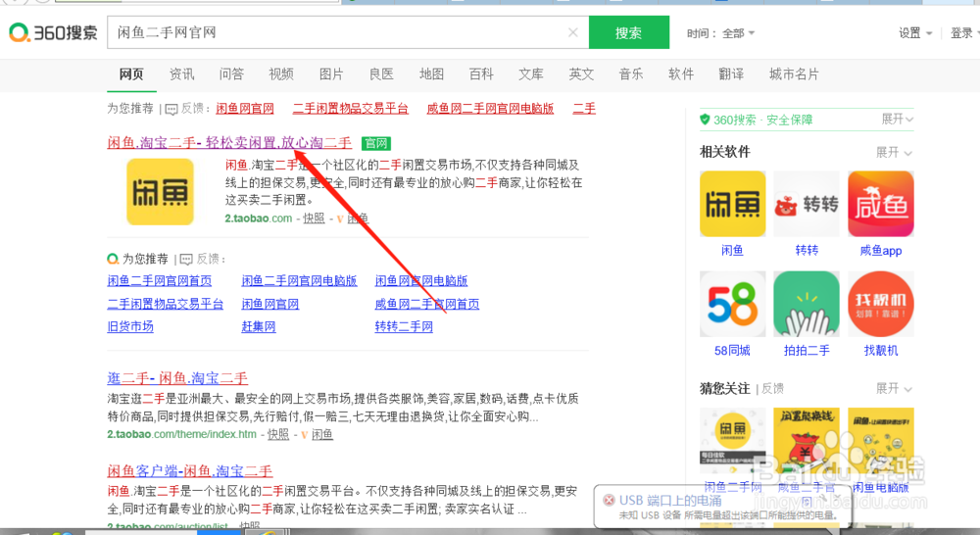Image resolution: width=980 pixels, height=535 pixels.
Task: Click 反馈 next to 猜您关注
Action: click(x=772, y=389)
